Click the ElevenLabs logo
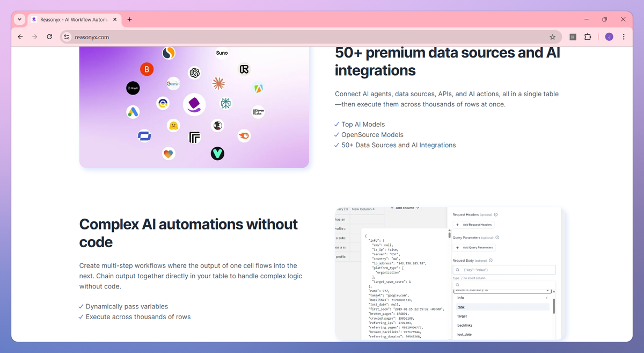Viewport: 644px width, 353px height. click(258, 112)
